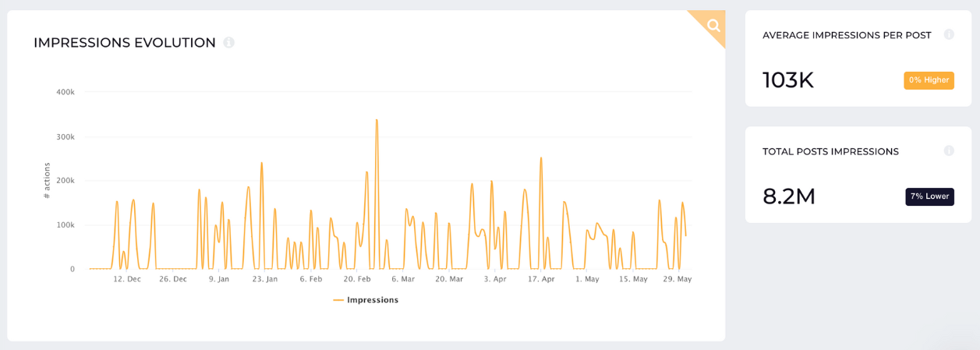The image size is (980, 350).
Task: Click the 6. Feb axis label
Action: [x=310, y=279]
